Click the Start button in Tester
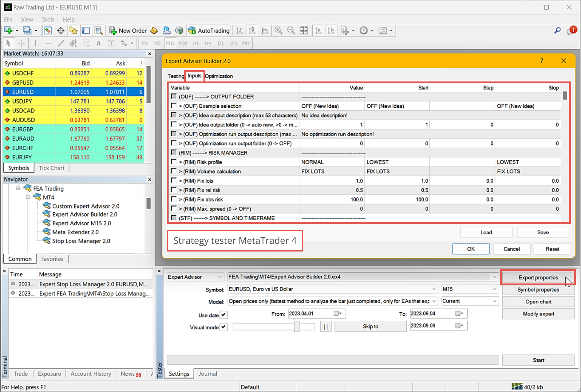This screenshot has height=392, width=581. 538,360
